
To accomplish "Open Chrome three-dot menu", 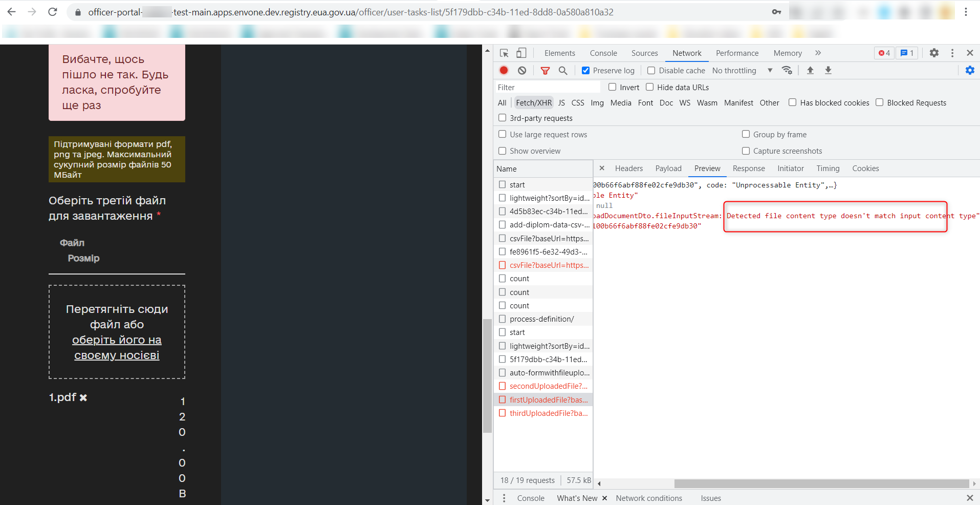I will click(x=966, y=12).
